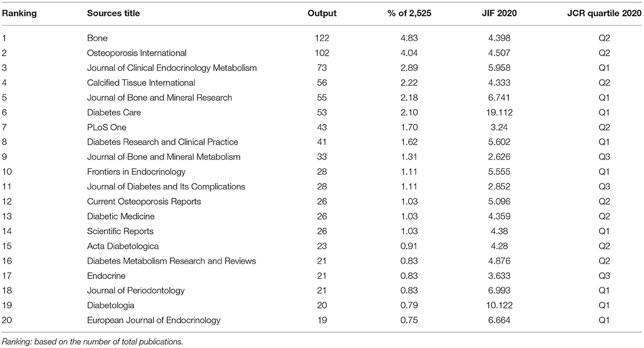Click the Scientific Reports title

(120, 231)
